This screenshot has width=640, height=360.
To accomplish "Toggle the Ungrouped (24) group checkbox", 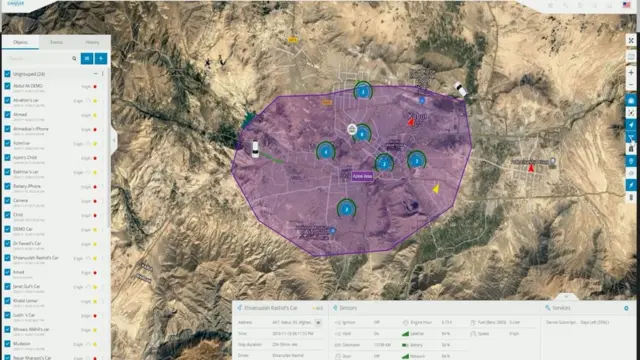I will coord(7,74).
